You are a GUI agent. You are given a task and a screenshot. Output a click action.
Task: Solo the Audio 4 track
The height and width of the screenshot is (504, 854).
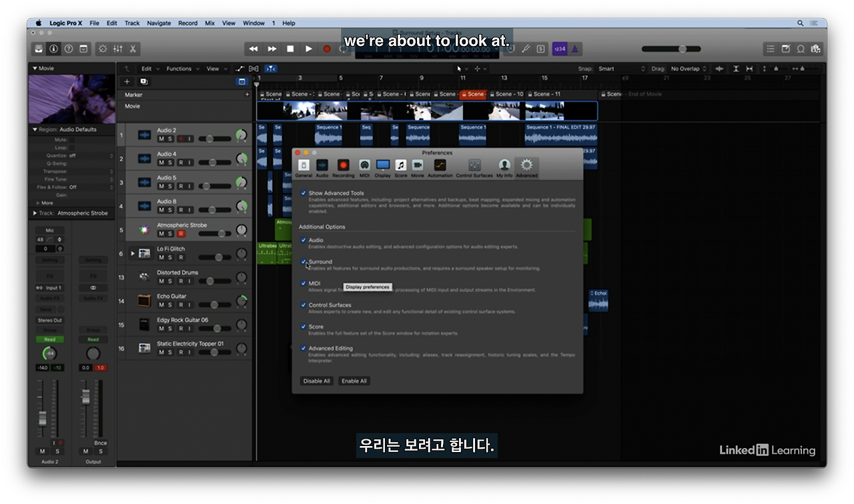[x=170, y=163]
